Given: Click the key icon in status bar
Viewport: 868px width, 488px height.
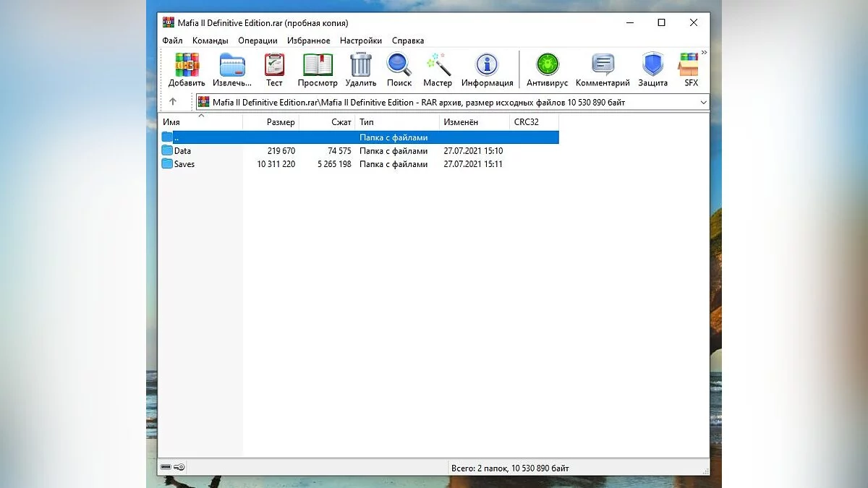Looking at the screenshot, I should point(179,468).
